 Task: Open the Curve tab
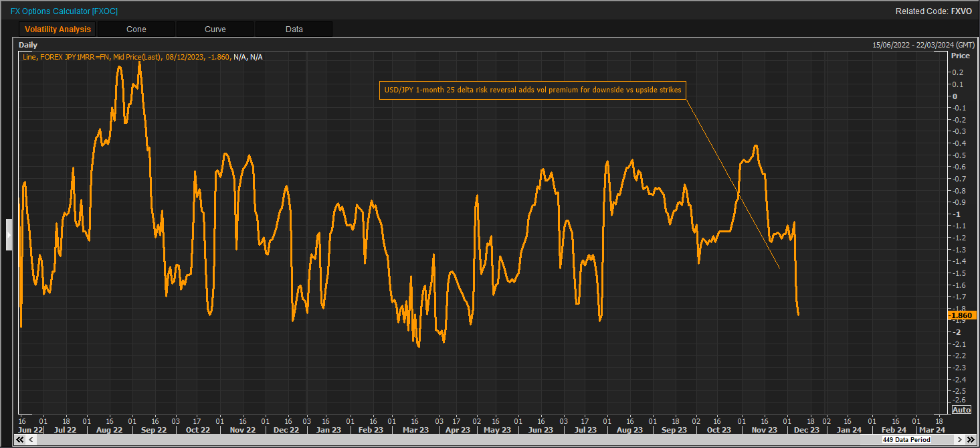215,29
